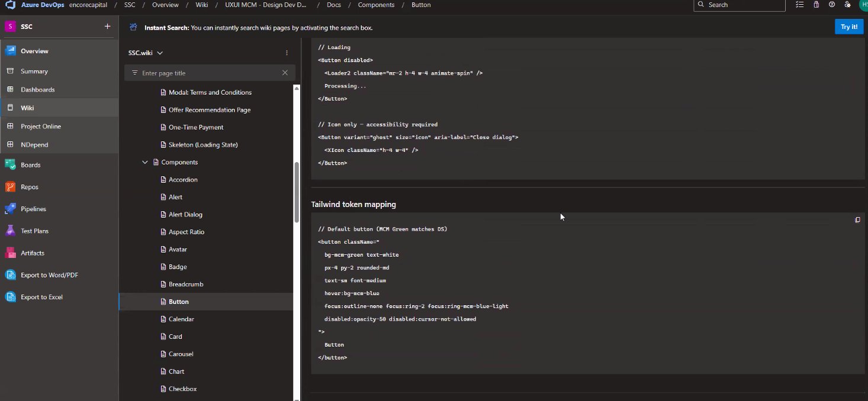
Task: Open the Boards hub icon
Action: 10,165
